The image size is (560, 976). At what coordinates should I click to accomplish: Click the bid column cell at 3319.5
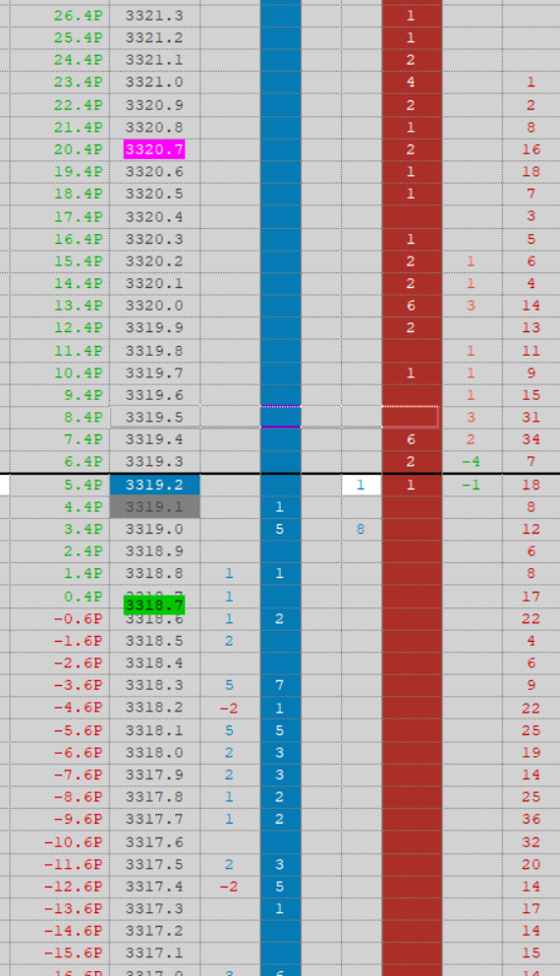[281, 417]
